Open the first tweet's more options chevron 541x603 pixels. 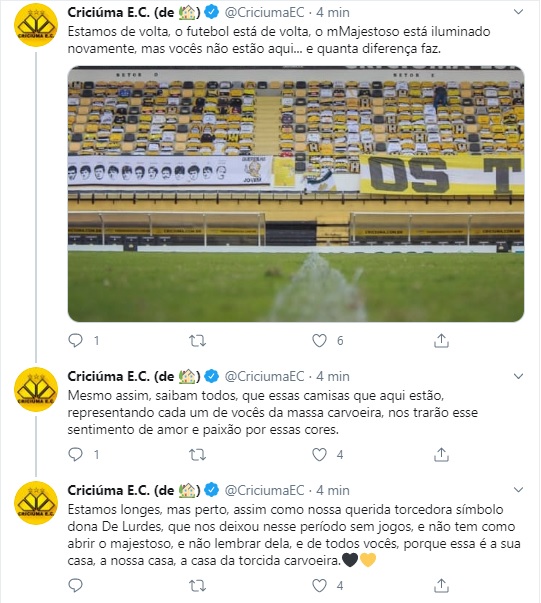(x=518, y=12)
